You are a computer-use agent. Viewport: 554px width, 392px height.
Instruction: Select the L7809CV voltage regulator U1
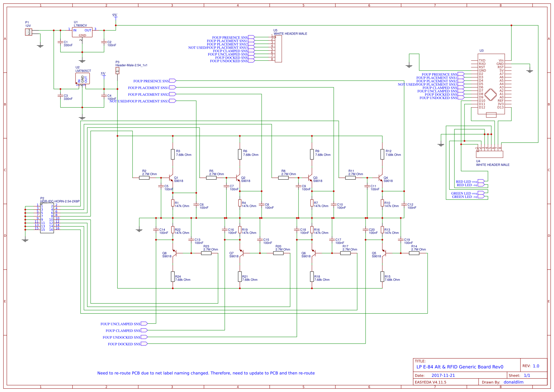tap(82, 32)
